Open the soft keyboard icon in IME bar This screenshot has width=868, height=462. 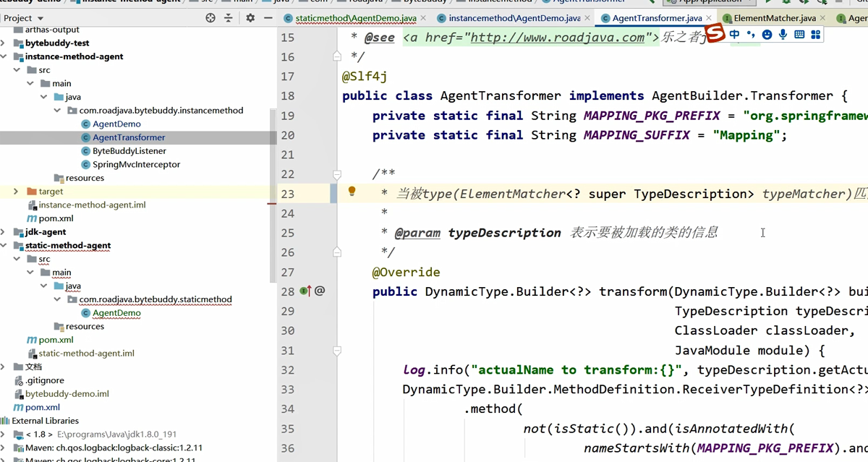(x=799, y=34)
